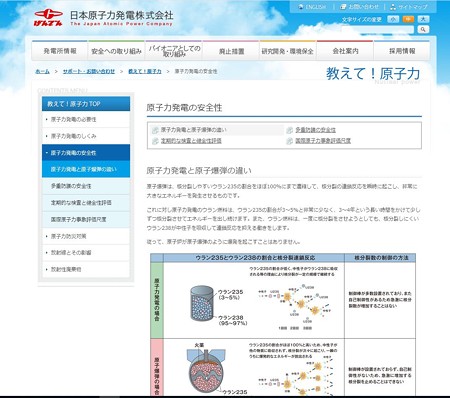Click table header 核分裂数の制御の方法
Image resolution: width=450 pixels, height=398 pixels.
381,258
